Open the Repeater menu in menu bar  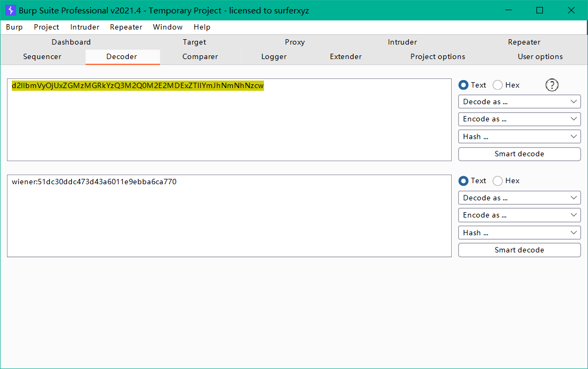coord(126,27)
